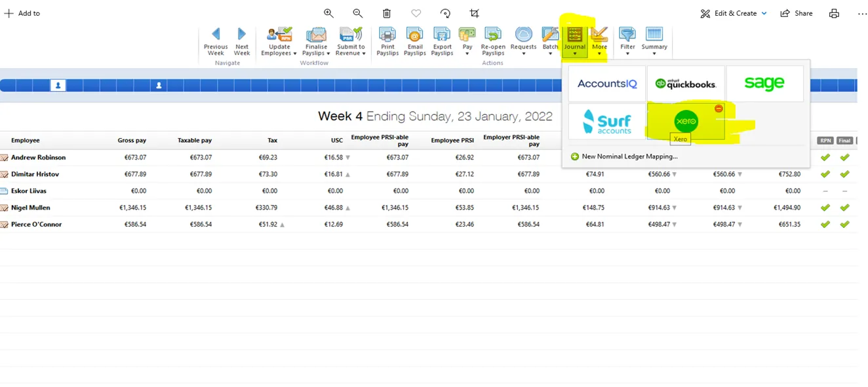
Task: Open Nigel Mullen payslip row
Action: tap(429, 208)
